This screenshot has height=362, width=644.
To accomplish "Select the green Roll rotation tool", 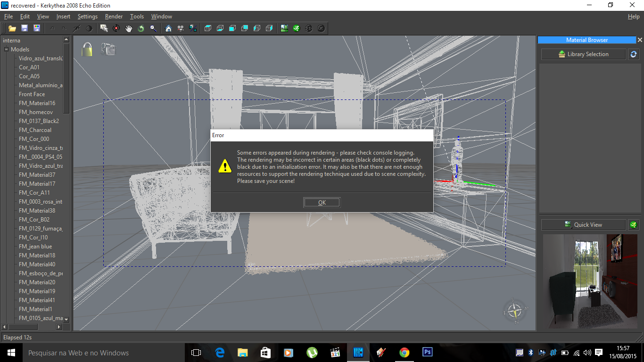I will point(141,28).
